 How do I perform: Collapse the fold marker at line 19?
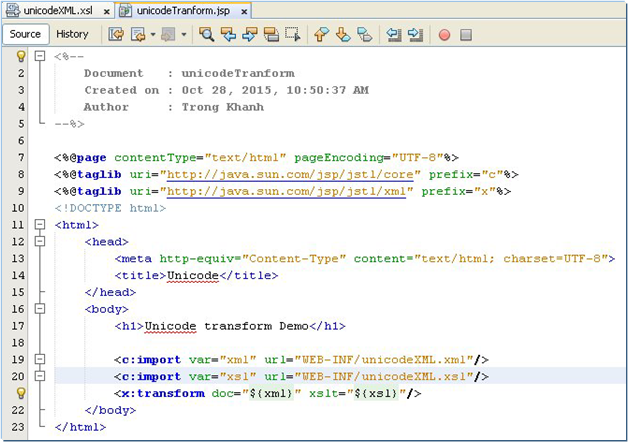pos(40,359)
